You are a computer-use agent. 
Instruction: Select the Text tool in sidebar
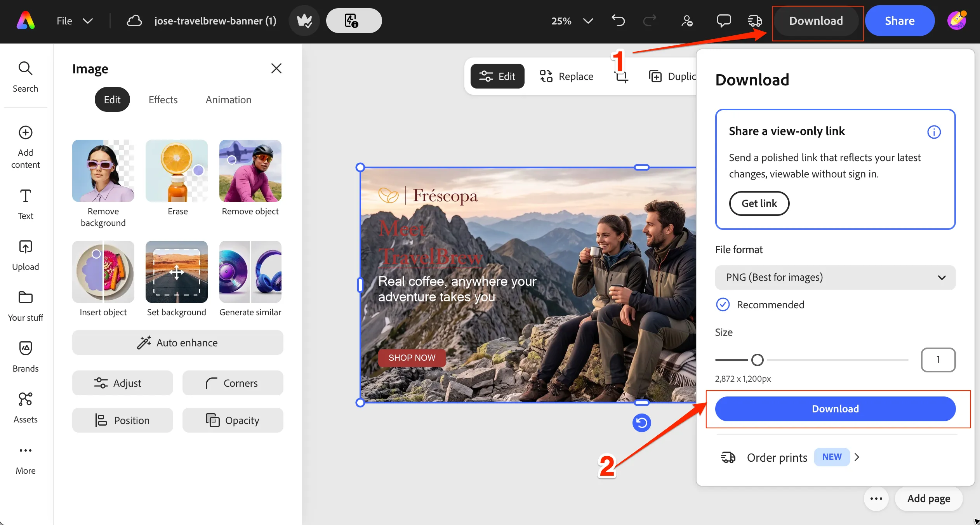[25, 204]
